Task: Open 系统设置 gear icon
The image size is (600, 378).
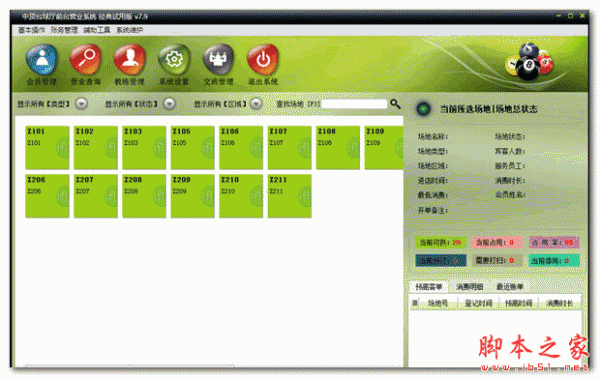Action: [x=174, y=60]
